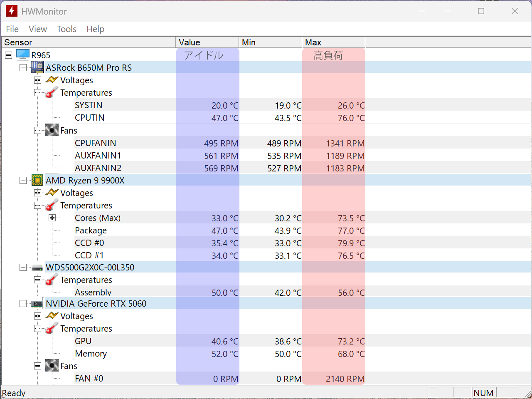This screenshot has width=532, height=399.
Task: Expand the ASRock motherboard Voltages node
Action: point(38,80)
